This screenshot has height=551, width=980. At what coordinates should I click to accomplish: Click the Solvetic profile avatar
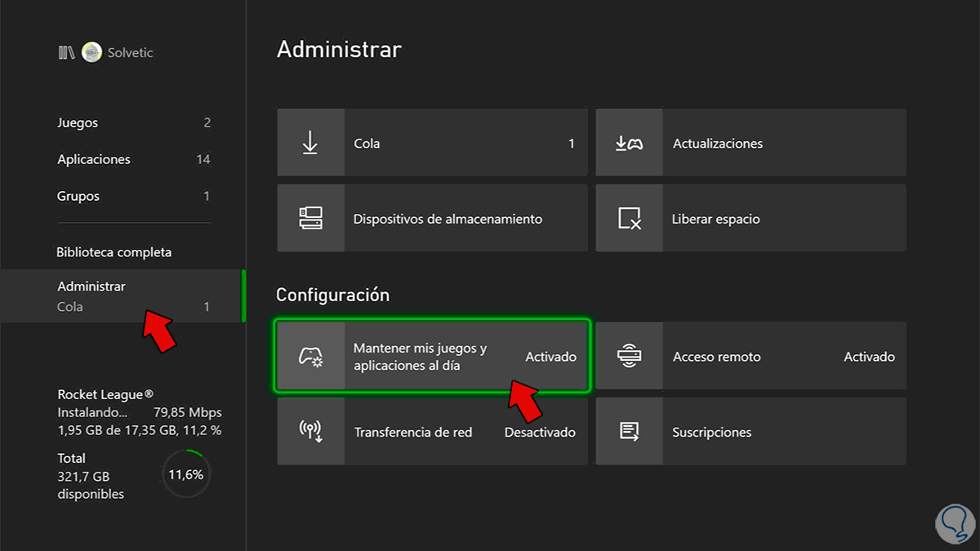pos(92,53)
